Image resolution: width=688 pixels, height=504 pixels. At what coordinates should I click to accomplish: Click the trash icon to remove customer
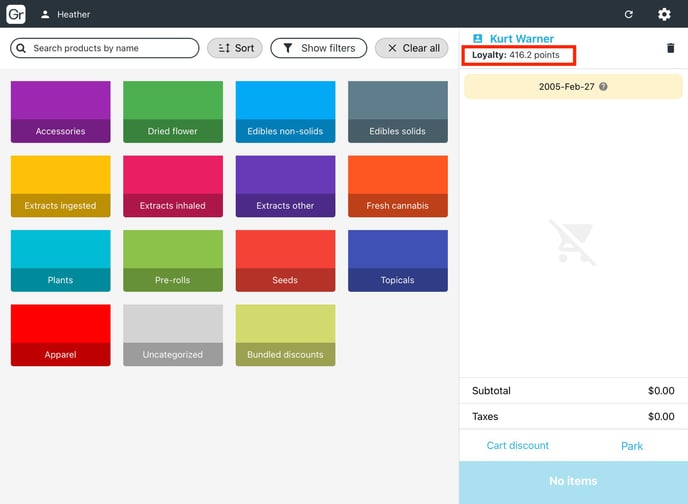(670, 48)
